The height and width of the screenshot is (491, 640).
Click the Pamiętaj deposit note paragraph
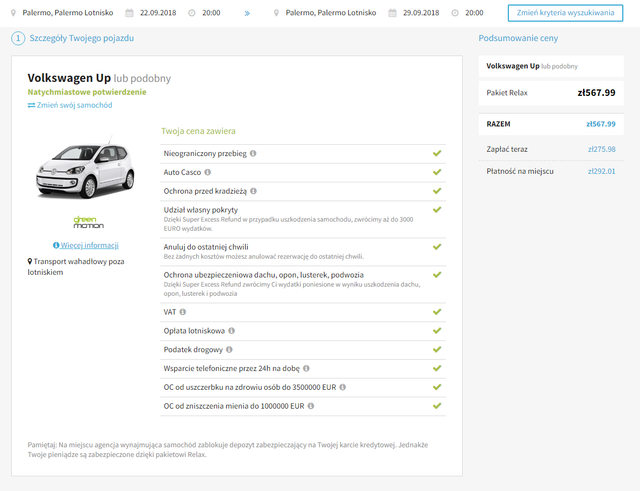point(228,450)
